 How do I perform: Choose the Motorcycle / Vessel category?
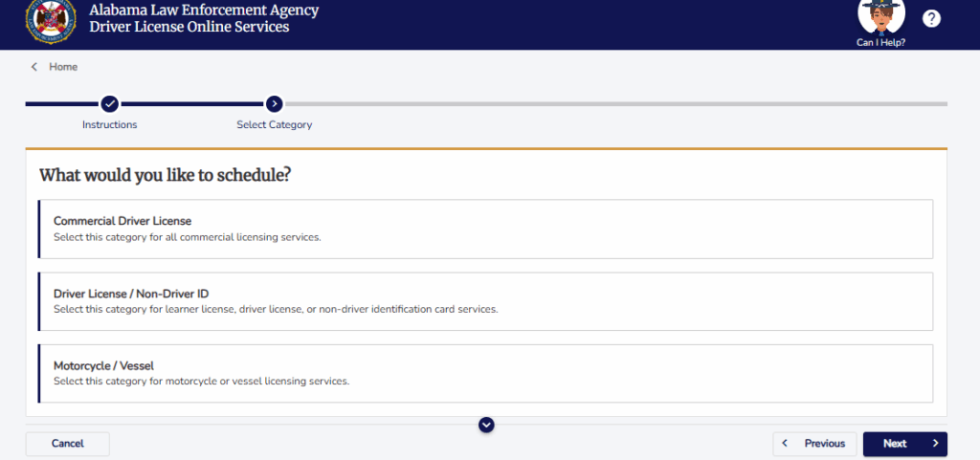click(x=485, y=373)
